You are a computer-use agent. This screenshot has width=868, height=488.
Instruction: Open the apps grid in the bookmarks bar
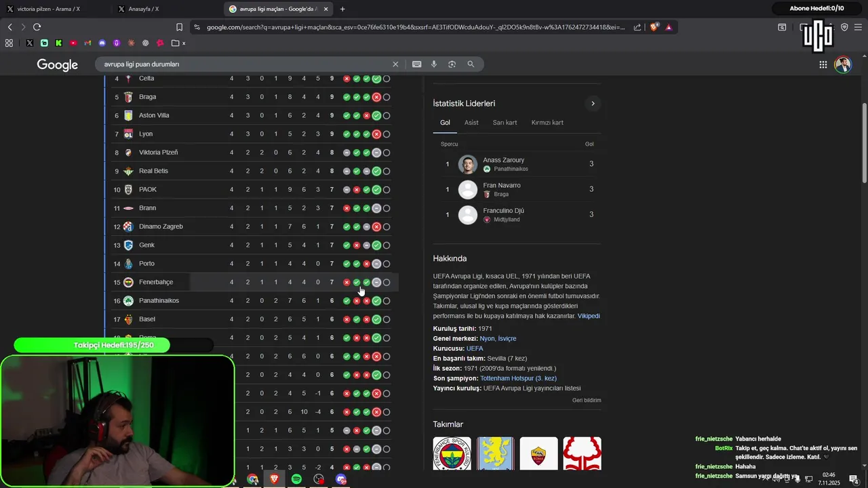click(x=9, y=43)
